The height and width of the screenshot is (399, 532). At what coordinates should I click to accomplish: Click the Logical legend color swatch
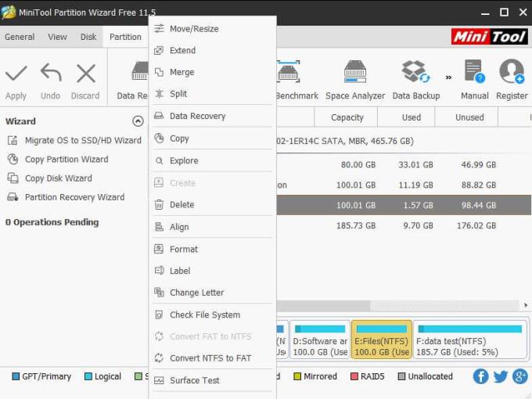click(88, 376)
